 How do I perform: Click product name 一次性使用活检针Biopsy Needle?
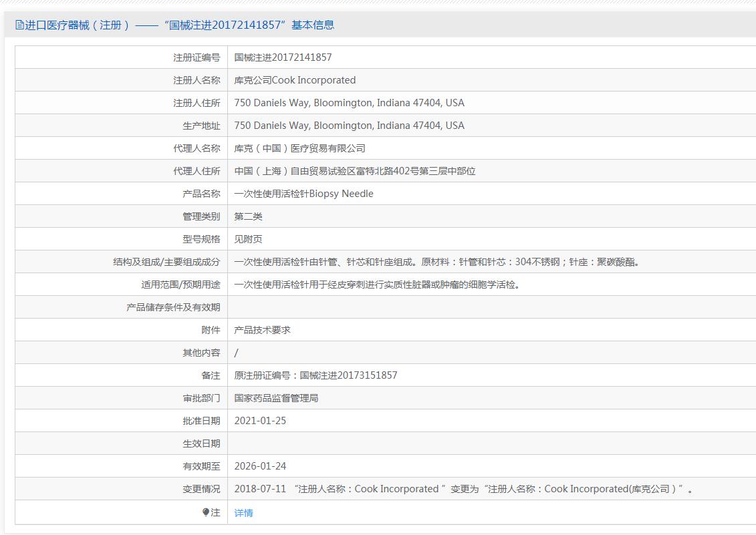coord(303,194)
